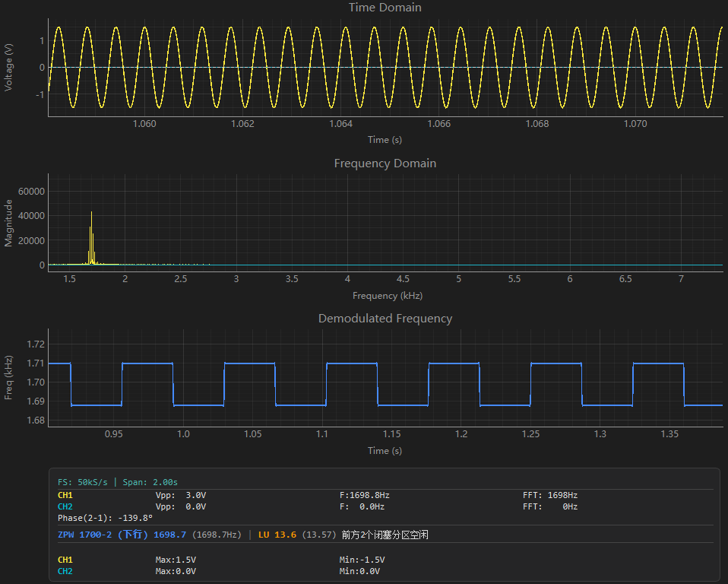The image size is (728, 584).
Task: Click the Frequency (kHz) x-axis label
Action: tap(388, 296)
